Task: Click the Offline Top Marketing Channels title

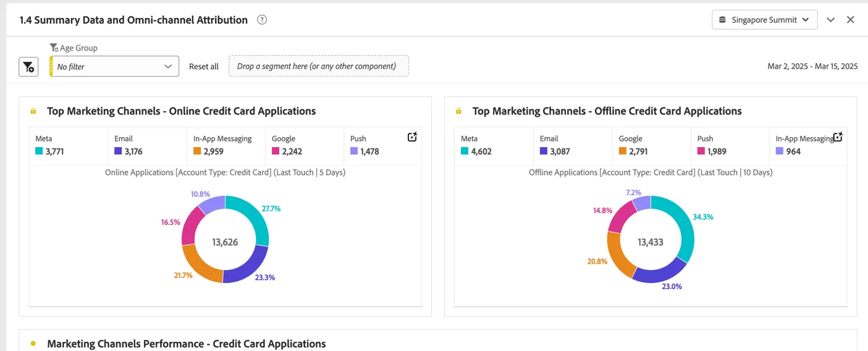Action: pos(607,111)
